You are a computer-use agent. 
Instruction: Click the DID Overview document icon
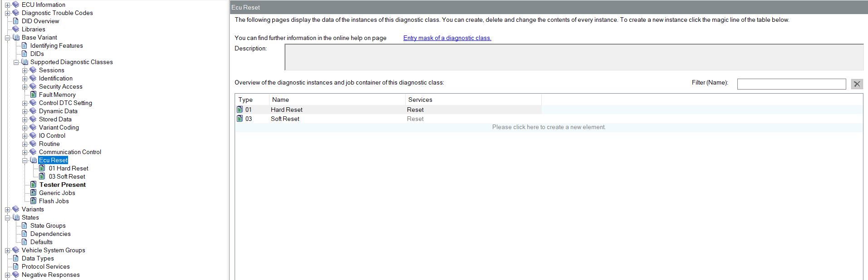click(16, 21)
